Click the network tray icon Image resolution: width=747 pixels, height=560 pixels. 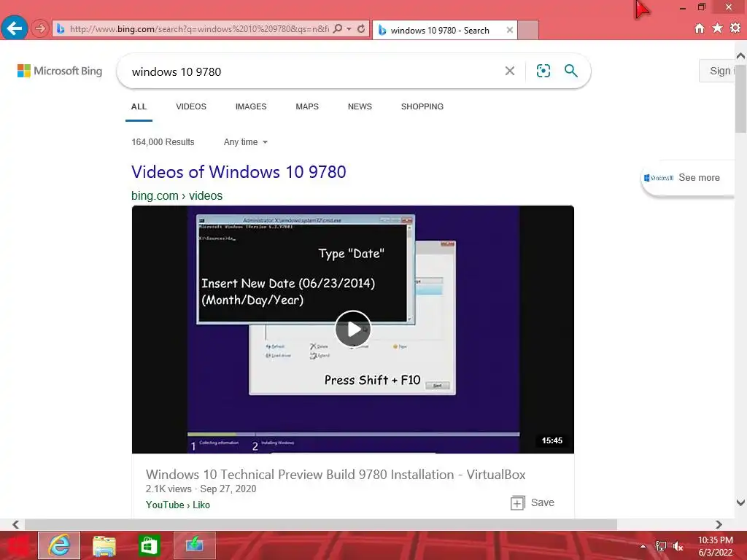coord(661,546)
